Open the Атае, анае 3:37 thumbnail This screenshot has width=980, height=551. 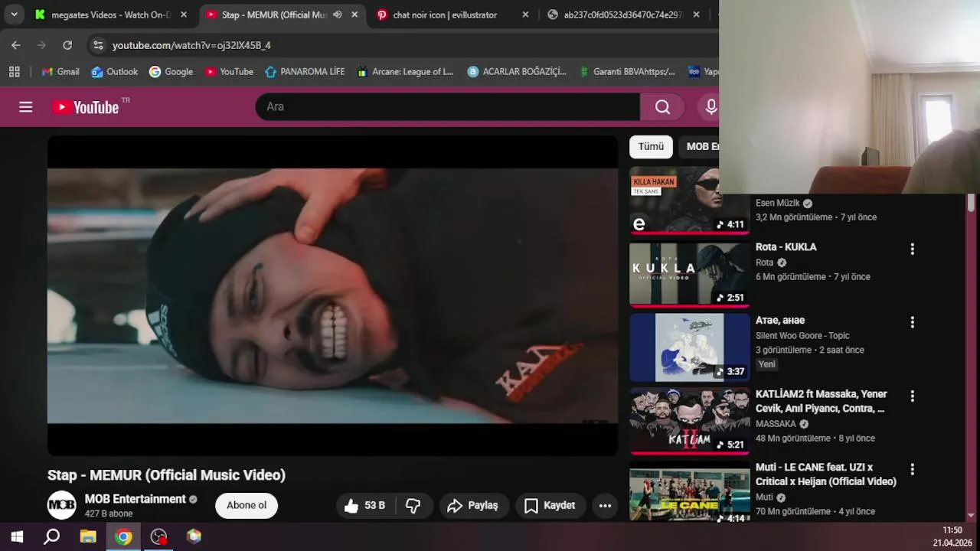tap(690, 347)
